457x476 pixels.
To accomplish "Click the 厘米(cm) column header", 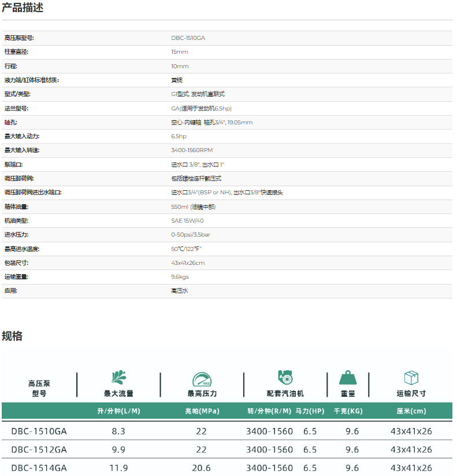I will coord(411,411).
